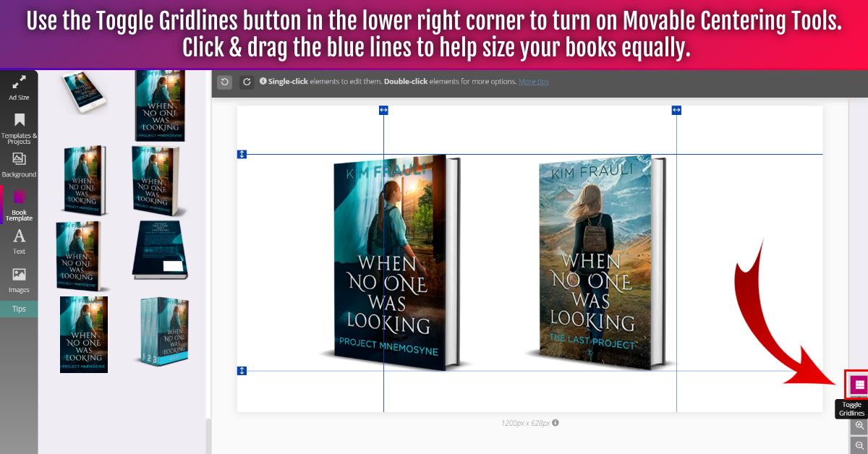Open the Tips section
Screen dimensions: 868x454
click(x=19, y=309)
